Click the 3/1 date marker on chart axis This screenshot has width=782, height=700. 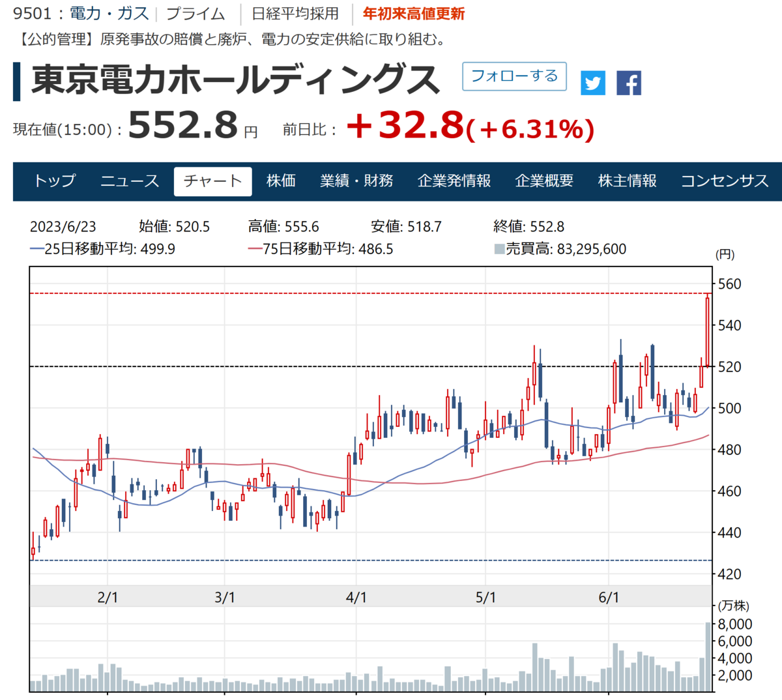click(x=225, y=597)
